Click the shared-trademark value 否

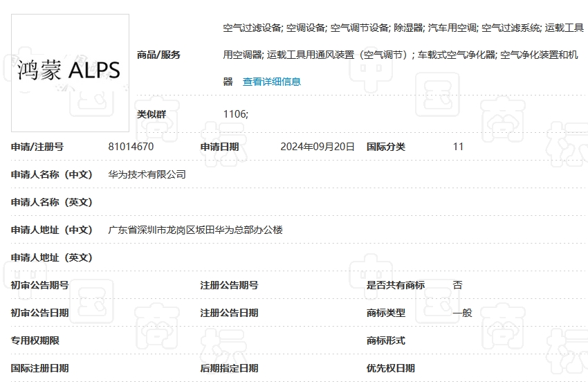(x=457, y=285)
